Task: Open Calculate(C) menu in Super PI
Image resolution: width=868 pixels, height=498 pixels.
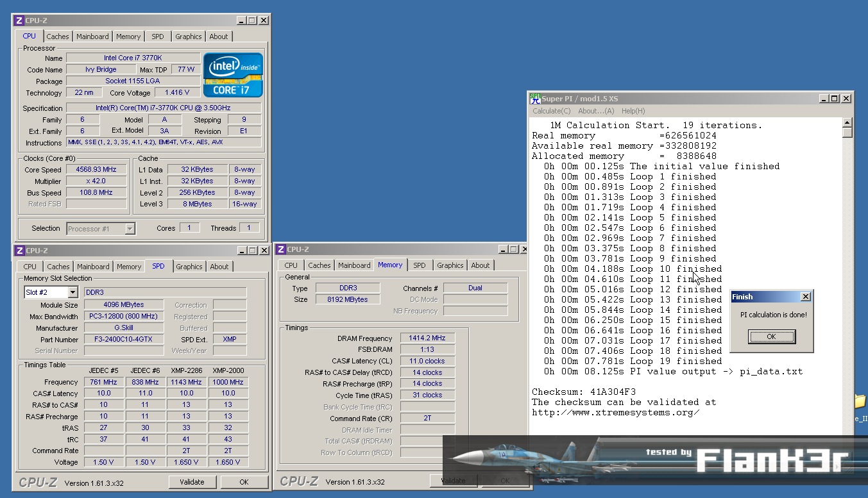Action: [x=552, y=111]
